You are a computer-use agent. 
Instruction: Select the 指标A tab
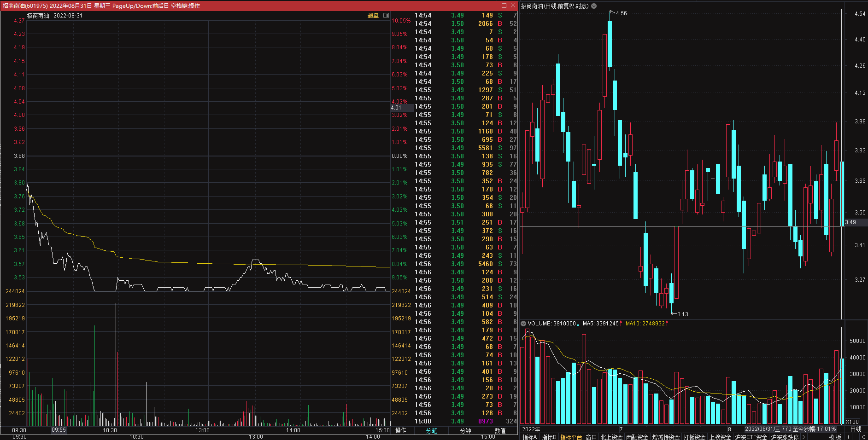point(530,437)
